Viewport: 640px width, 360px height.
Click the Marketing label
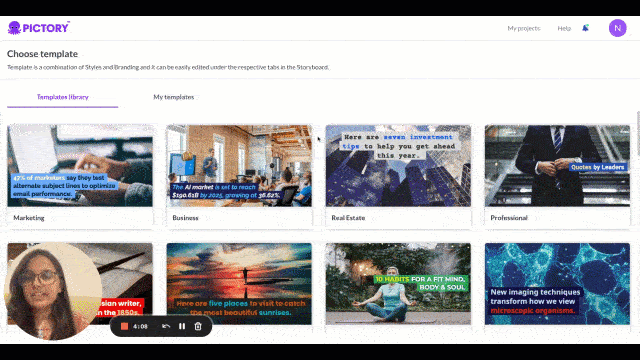coord(29,218)
